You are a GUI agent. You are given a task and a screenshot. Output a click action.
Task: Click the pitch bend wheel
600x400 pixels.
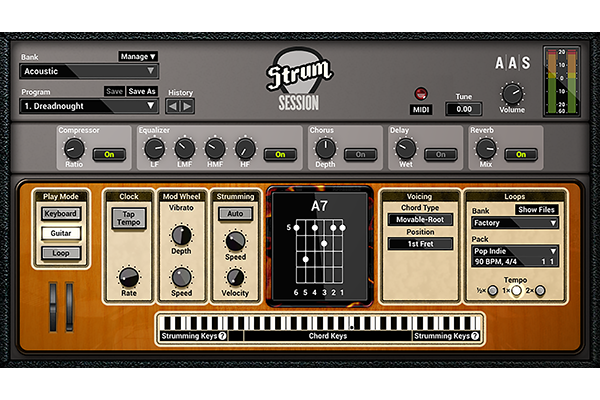pos(53,307)
